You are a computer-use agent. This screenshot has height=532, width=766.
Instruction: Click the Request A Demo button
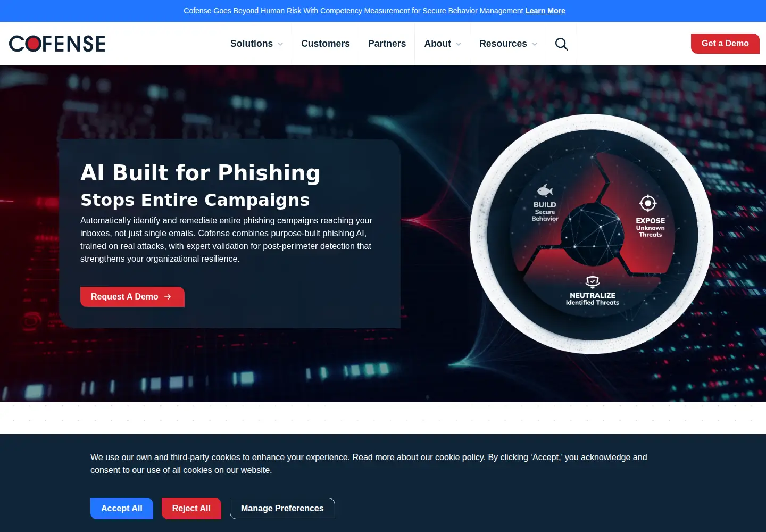pos(132,297)
